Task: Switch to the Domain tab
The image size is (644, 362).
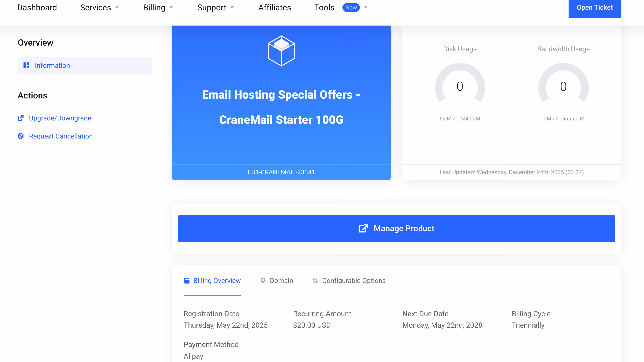Action: 281,281
